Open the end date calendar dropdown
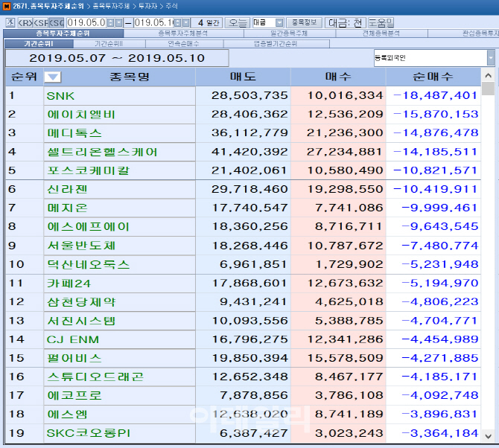This screenshot has width=499, height=448. [x=186, y=22]
